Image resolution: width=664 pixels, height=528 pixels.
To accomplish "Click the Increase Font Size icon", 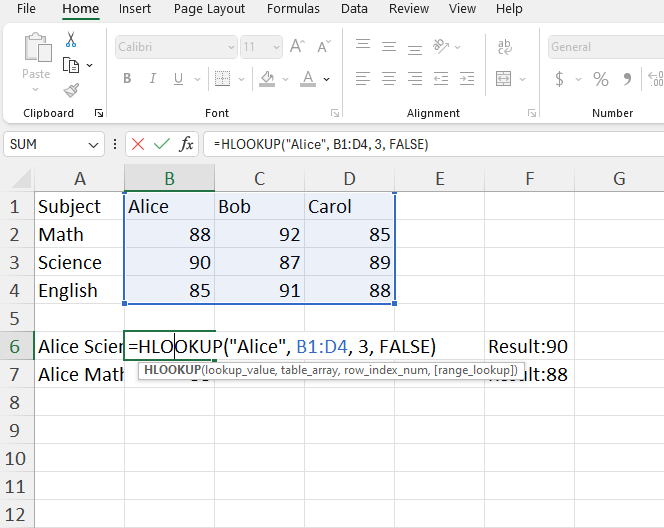I will pos(297,47).
